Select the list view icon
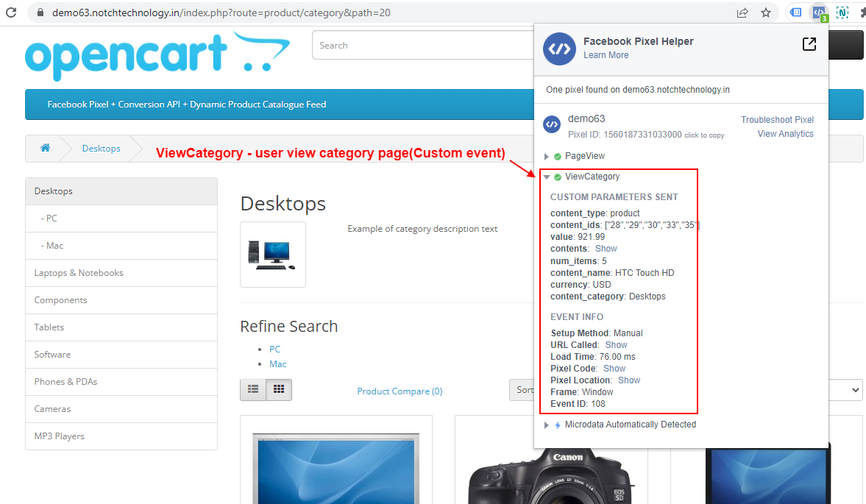Viewport: 866px width, 504px height. [x=253, y=390]
